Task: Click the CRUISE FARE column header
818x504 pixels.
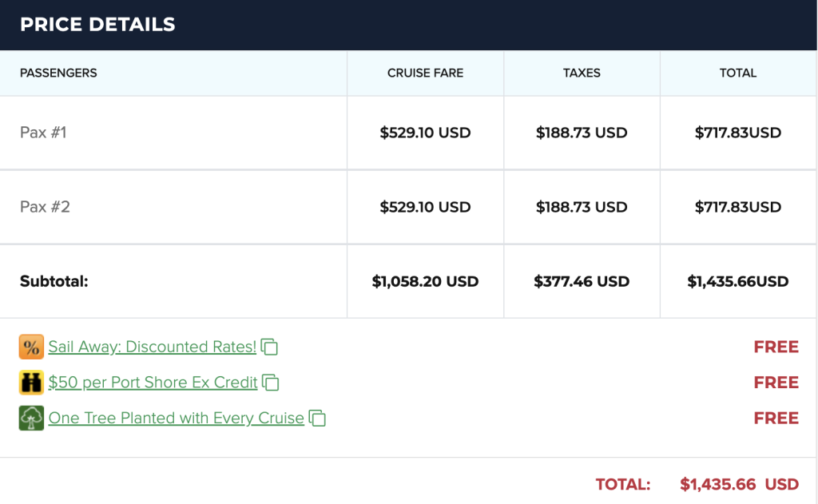Action: [x=425, y=73]
